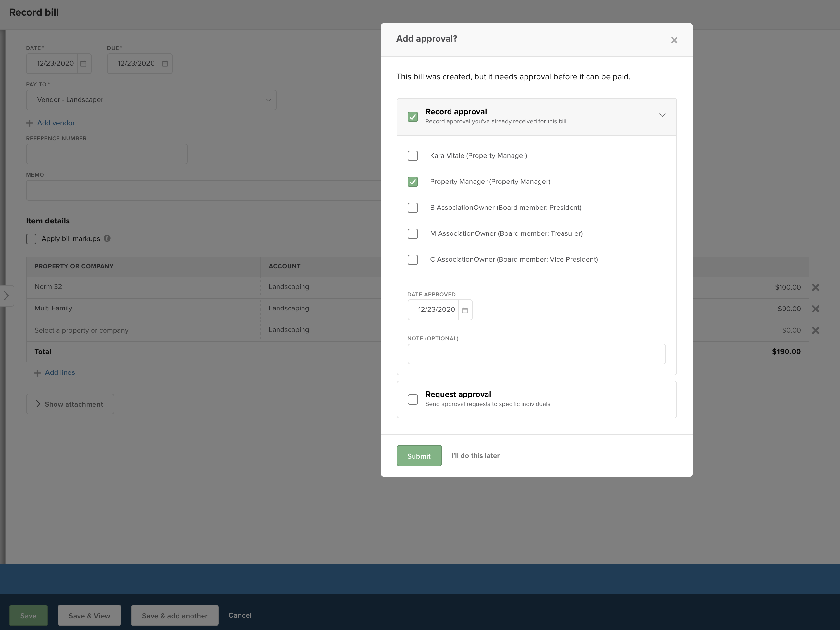Screen dimensions: 840x630
Task: Open the Pay To vendor dropdown
Action: click(268, 100)
